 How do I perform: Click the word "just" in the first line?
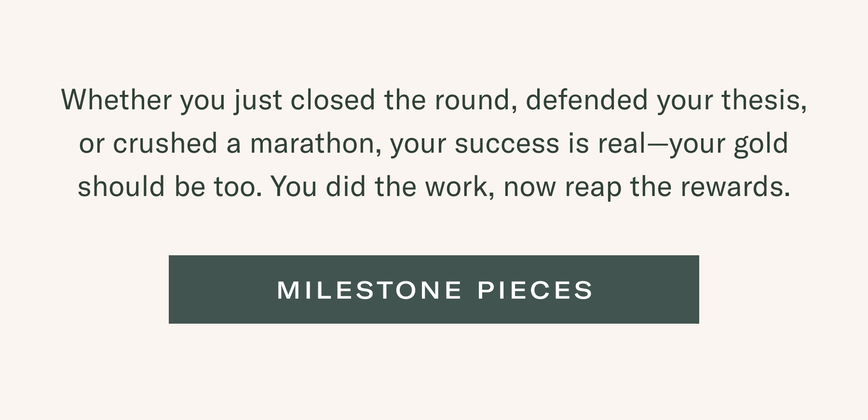pyautogui.click(x=258, y=100)
